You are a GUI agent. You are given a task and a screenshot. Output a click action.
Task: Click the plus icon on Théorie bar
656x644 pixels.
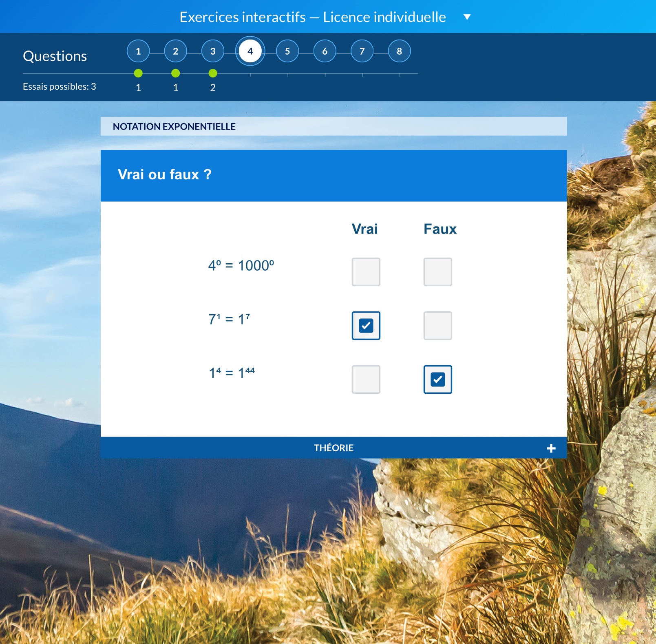pyautogui.click(x=551, y=448)
